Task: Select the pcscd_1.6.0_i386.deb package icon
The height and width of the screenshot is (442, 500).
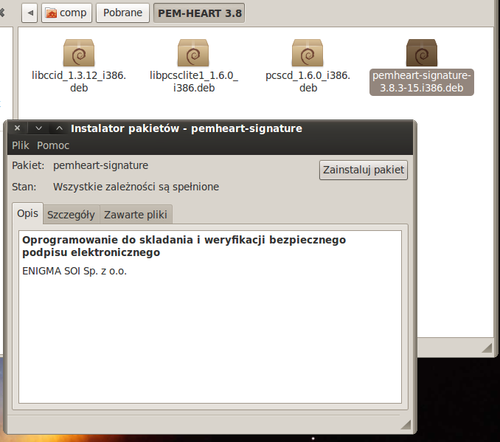Action: click(x=307, y=53)
